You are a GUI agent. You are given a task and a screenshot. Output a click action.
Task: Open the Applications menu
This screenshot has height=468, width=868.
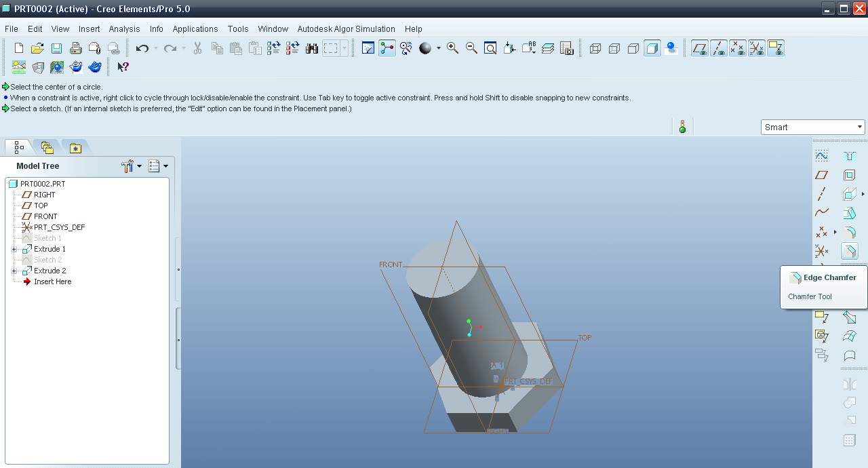point(195,29)
